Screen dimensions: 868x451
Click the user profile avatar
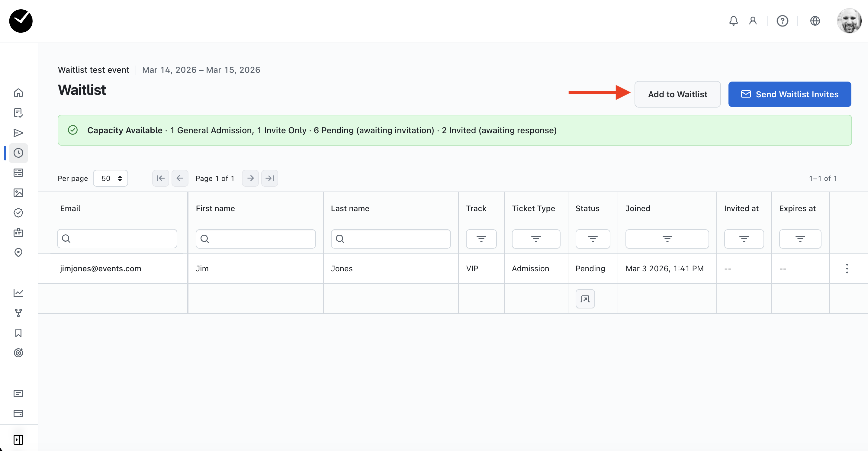(x=849, y=21)
